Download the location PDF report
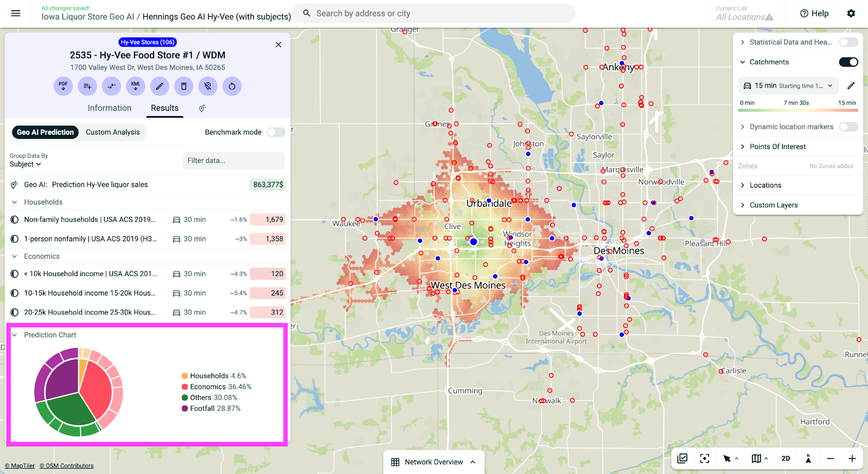Screen dimensions: 868x474 (x=63, y=86)
